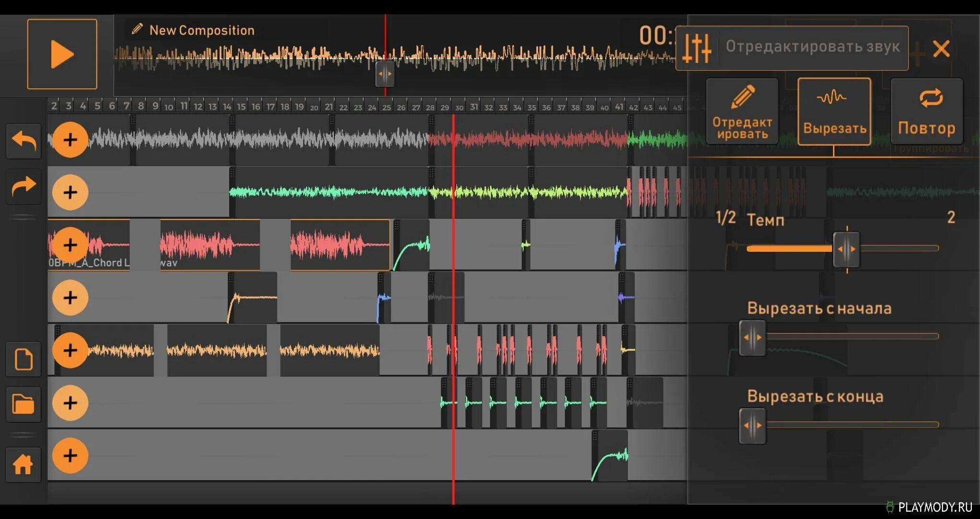This screenshot has height=519, width=980.
Task: Click bar 20 on the timeline ruler
Action: click(314, 107)
